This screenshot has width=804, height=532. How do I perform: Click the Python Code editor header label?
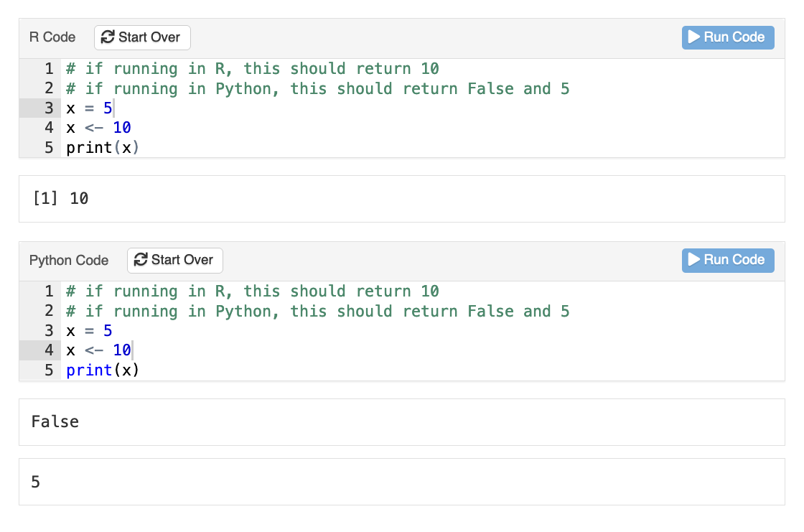(x=69, y=260)
